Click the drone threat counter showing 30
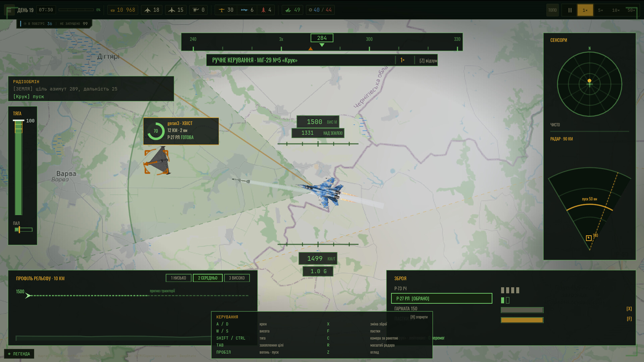Image resolution: width=644 pixels, height=362 pixels. pos(226,10)
